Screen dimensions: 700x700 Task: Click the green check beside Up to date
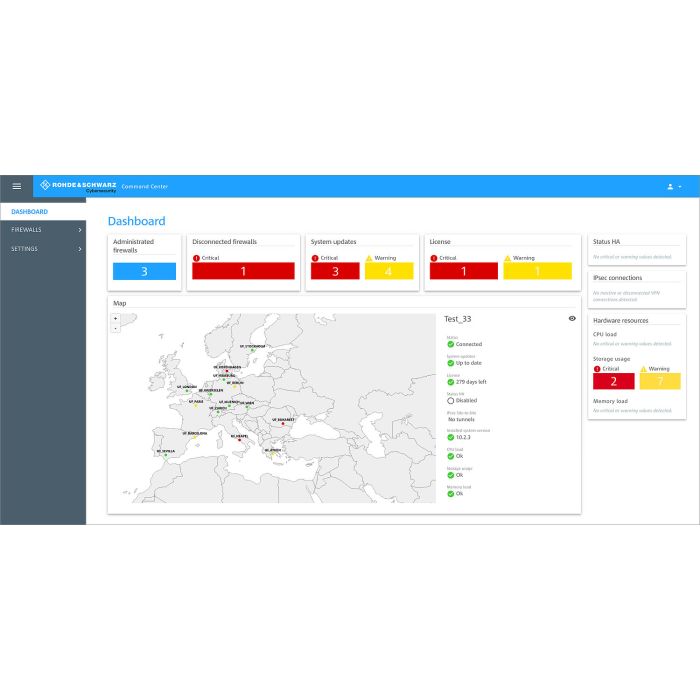click(450, 363)
